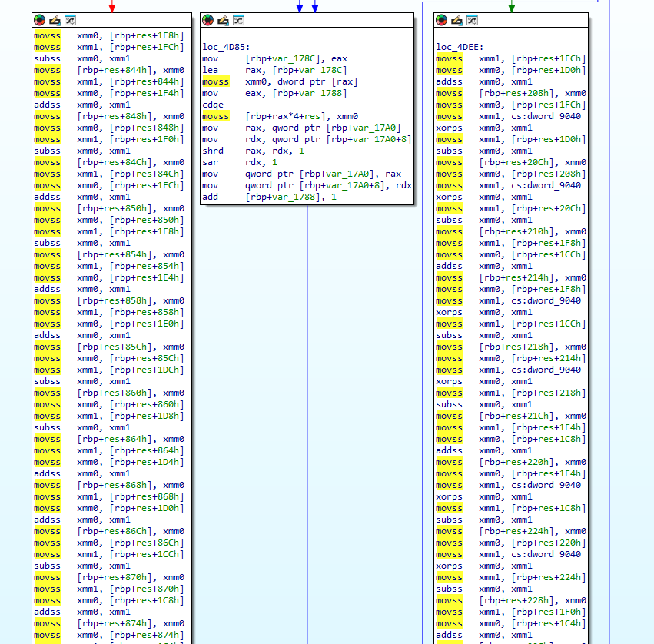Click line 'movss [rbp+res+854h], xmm0'
Screen dimensions: 654x644
coord(109,255)
